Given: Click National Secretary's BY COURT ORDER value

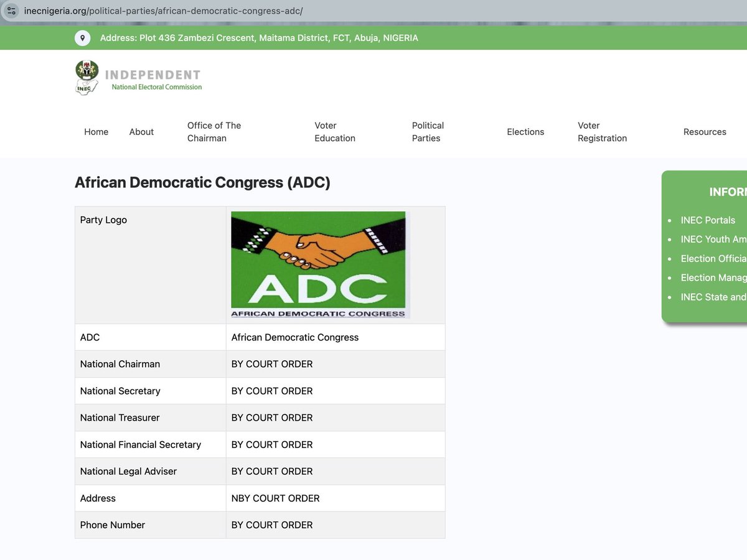Looking at the screenshot, I should [272, 391].
